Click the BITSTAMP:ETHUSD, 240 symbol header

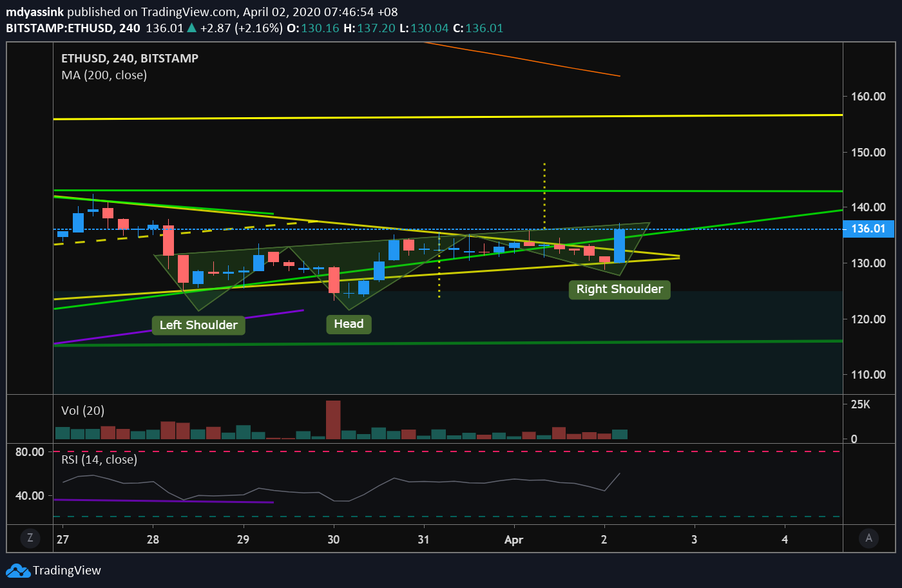tap(73, 28)
